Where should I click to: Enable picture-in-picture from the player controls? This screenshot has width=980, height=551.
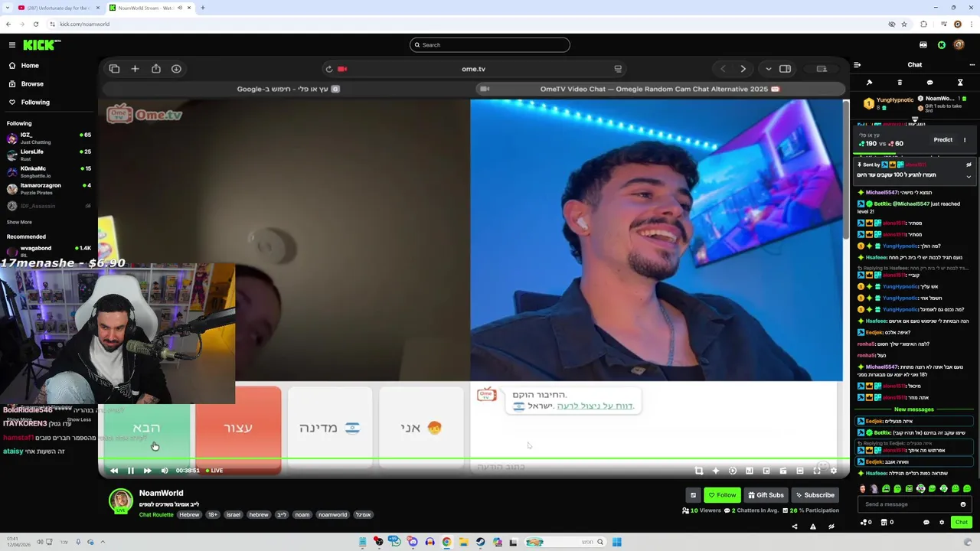pos(766,471)
